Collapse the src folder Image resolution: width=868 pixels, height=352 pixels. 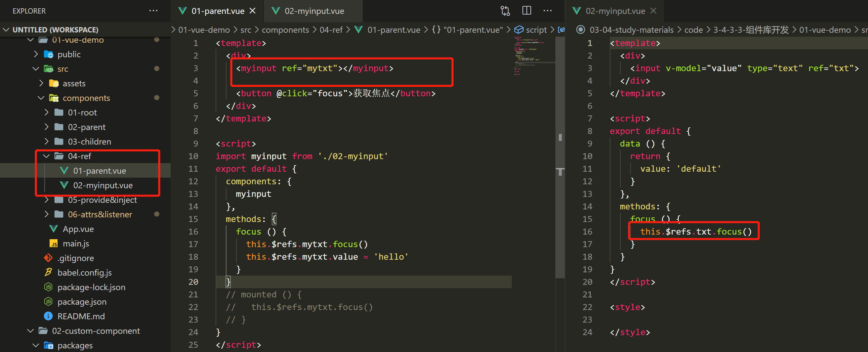tap(36, 69)
